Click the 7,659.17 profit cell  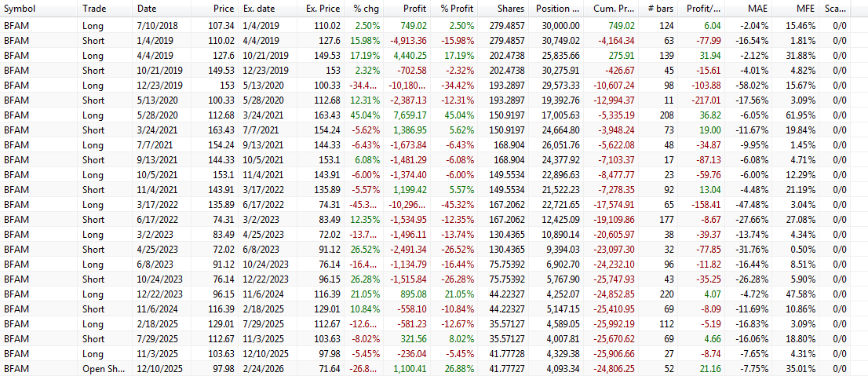point(408,115)
